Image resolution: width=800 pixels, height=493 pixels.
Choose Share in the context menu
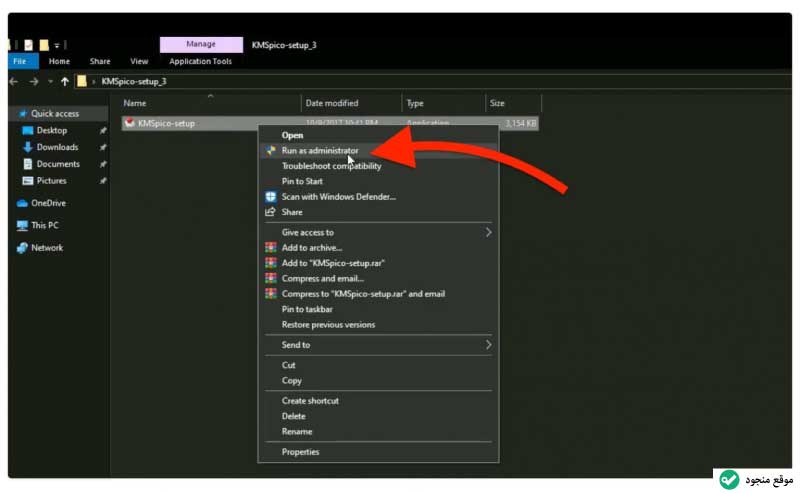click(292, 212)
